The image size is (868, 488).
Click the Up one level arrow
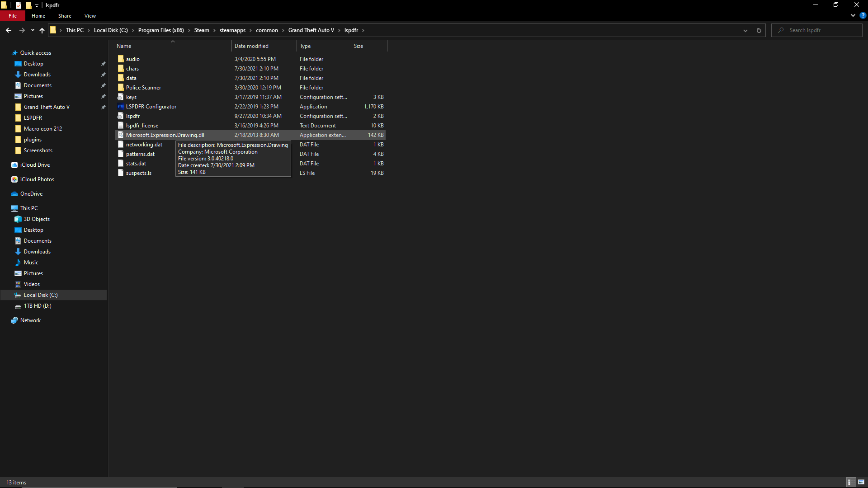tap(42, 30)
